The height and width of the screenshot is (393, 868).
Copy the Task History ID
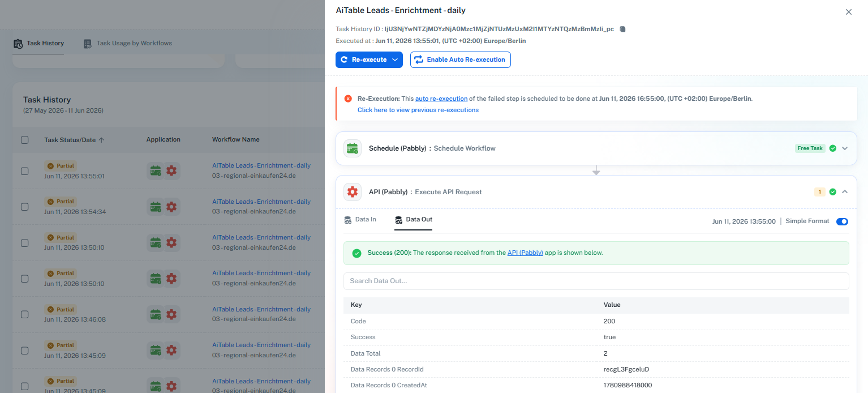click(x=622, y=29)
